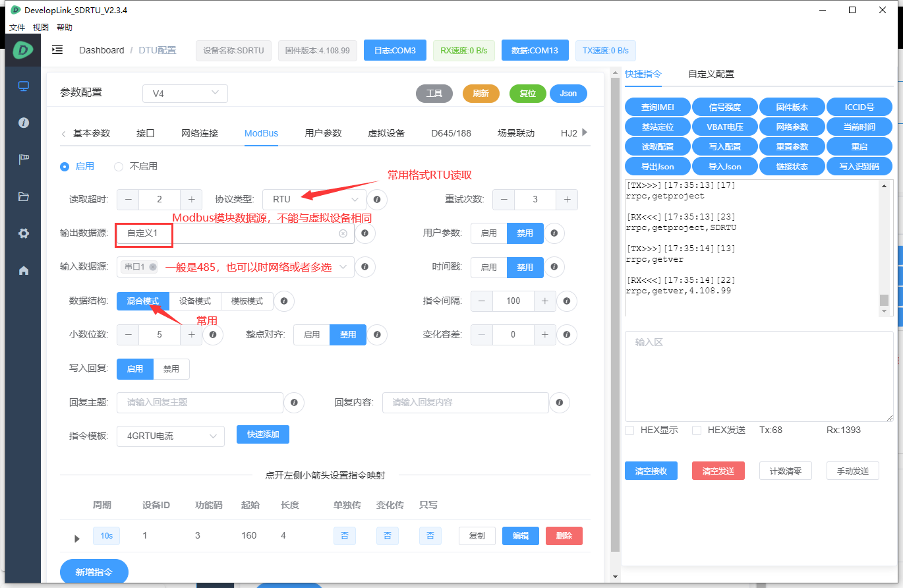
Task: Increase 指令间隔 with plus button
Action: (545, 301)
